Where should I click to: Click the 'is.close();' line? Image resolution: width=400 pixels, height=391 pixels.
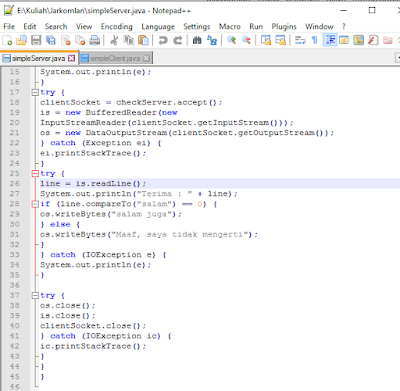tap(68, 316)
